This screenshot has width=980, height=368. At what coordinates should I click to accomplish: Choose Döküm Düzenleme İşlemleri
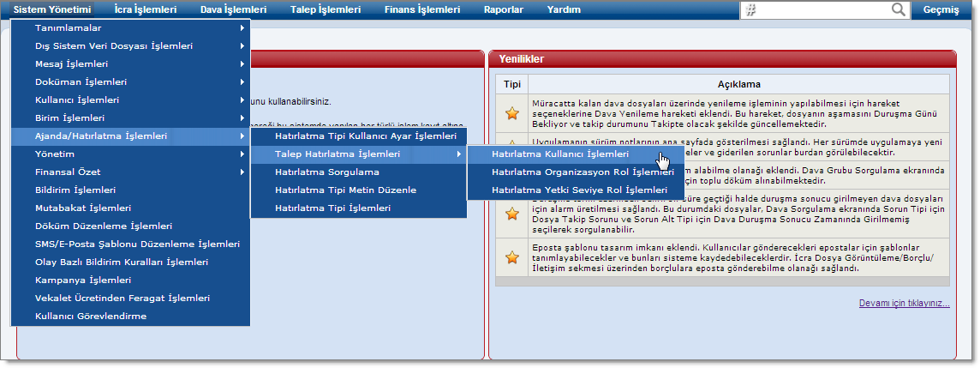click(x=130, y=226)
